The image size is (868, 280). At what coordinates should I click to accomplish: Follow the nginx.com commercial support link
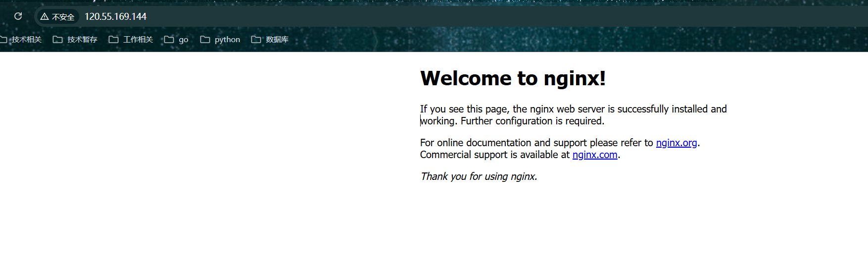point(595,155)
